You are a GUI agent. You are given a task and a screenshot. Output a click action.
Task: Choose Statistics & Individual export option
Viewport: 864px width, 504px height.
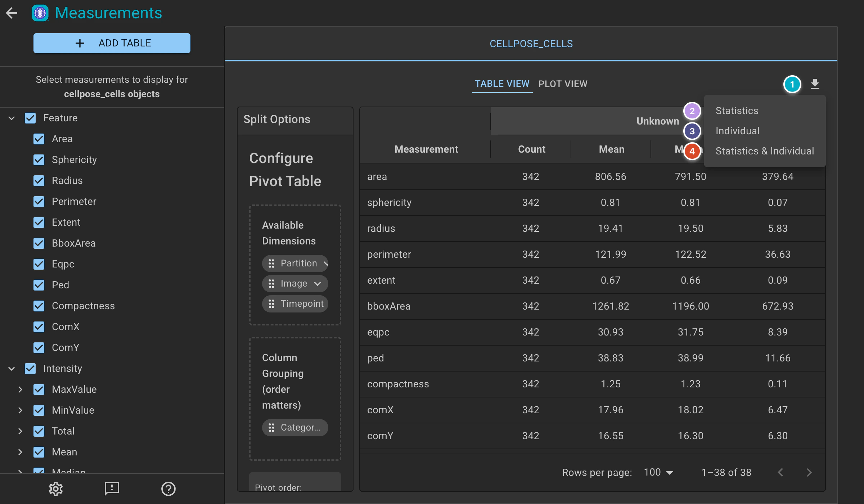click(x=765, y=151)
